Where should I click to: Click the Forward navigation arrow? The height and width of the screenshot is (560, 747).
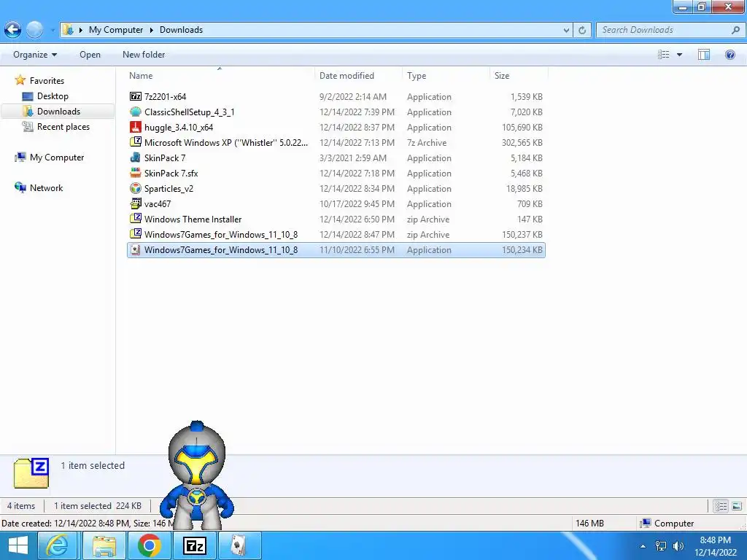pyautogui.click(x=34, y=29)
